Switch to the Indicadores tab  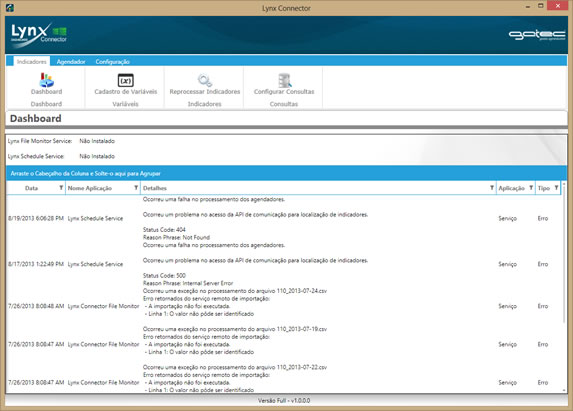pos(32,61)
